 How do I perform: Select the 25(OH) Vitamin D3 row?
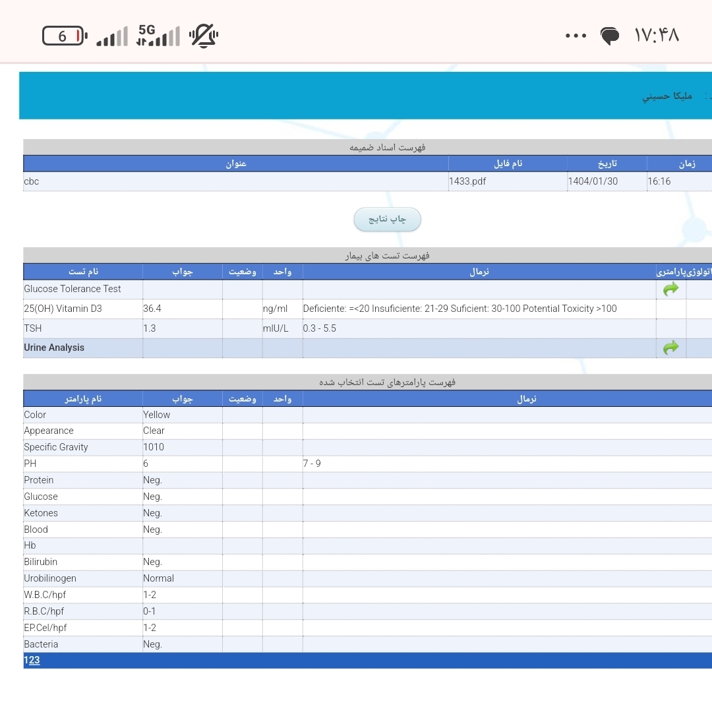[x=368, y=309]
